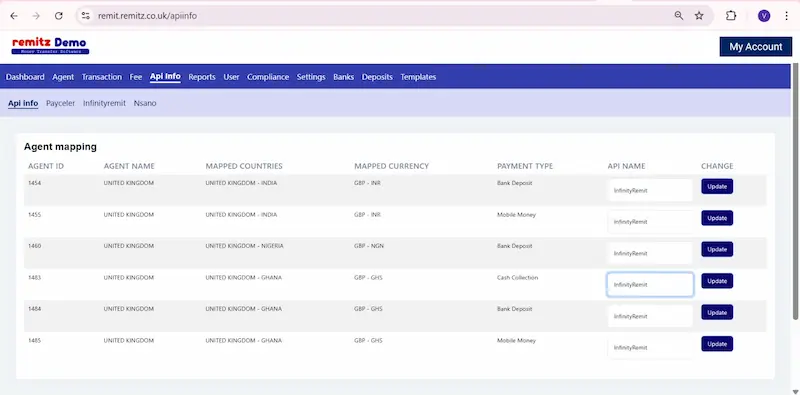Click Update for agent 1484

717,312
